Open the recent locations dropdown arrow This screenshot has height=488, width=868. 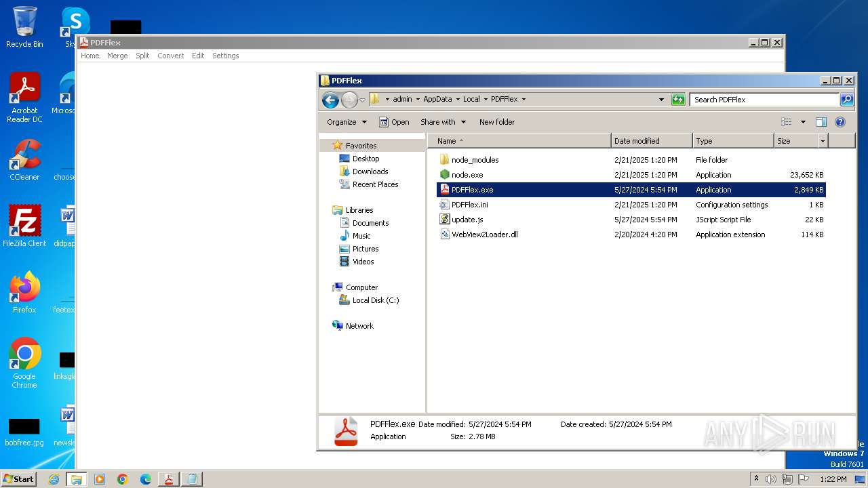point(362,100)
